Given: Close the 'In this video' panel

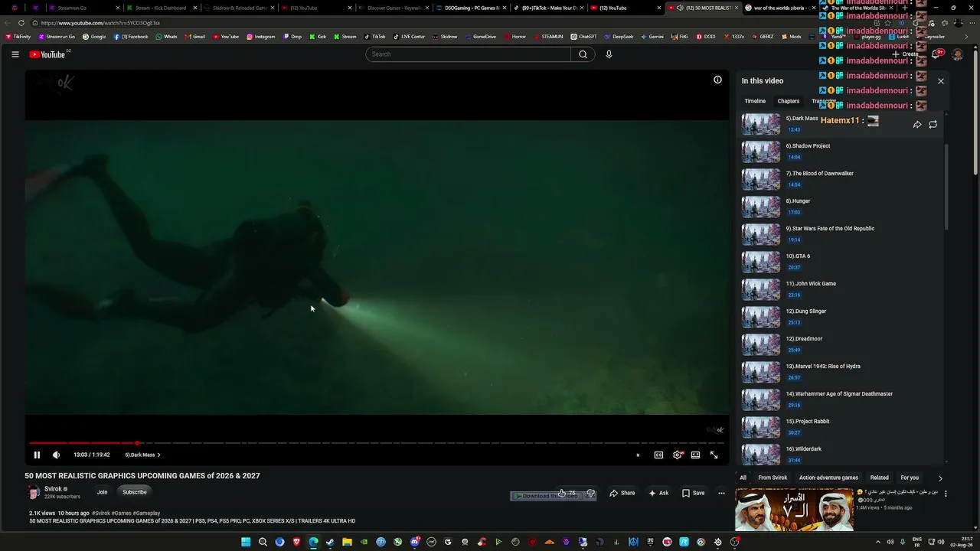Looking at the screenshot, I should pyautogui.click(x=941, y=81).
